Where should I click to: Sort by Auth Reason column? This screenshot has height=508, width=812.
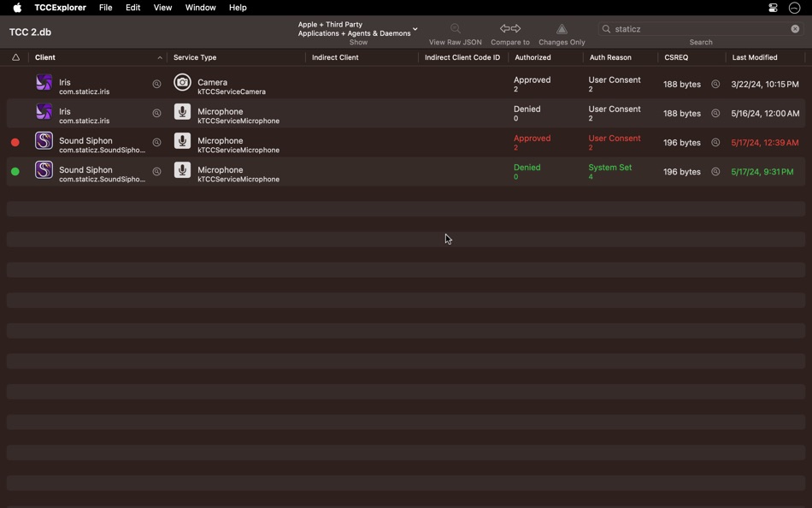(x=610, y=57)
